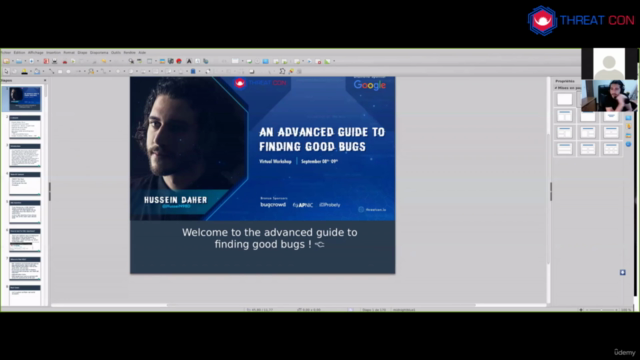Click the Display Views grid icon
The width and height of the screenshot is (640, 360).
(x=149, y=61)
